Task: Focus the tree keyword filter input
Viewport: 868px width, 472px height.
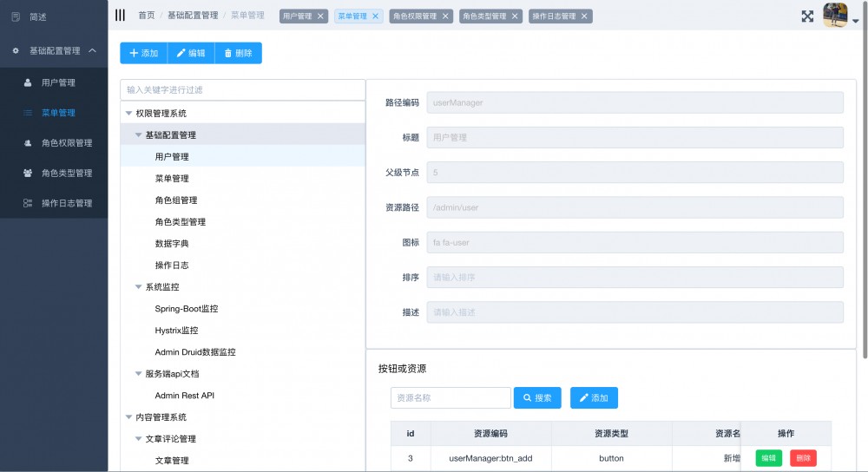Action: 242,89
